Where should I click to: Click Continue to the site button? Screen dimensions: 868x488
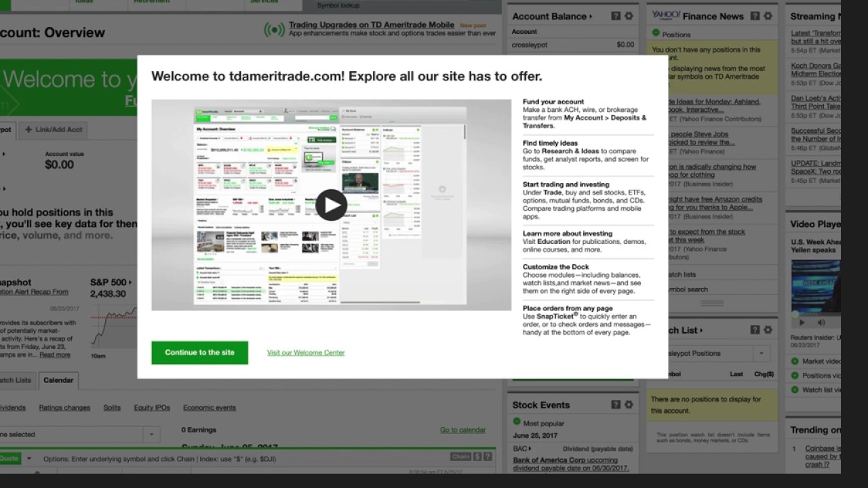(x=199, y=352)
